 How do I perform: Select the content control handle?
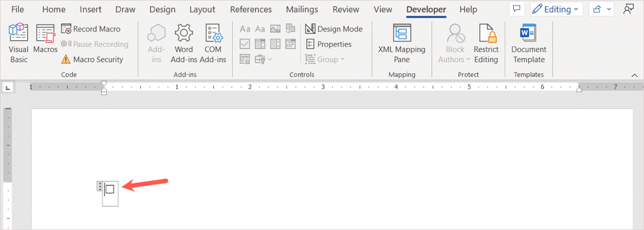tap(99, 186)
